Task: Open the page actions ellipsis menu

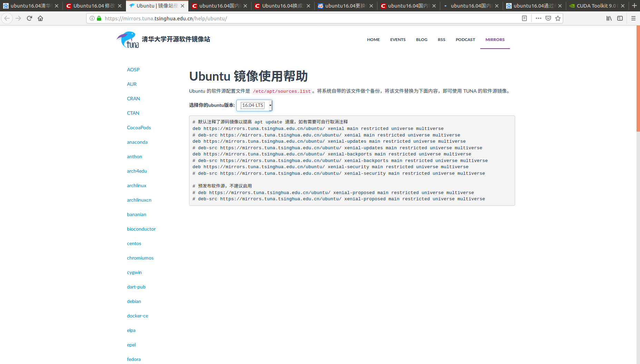Action: tap(538, 18)
